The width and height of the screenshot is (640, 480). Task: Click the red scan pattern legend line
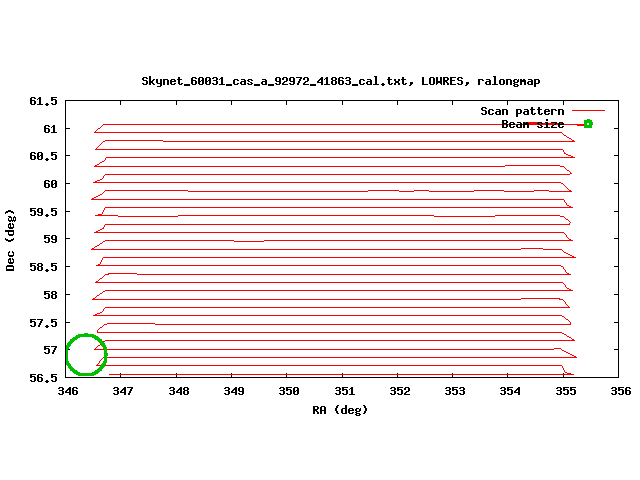tap(588, 110)
